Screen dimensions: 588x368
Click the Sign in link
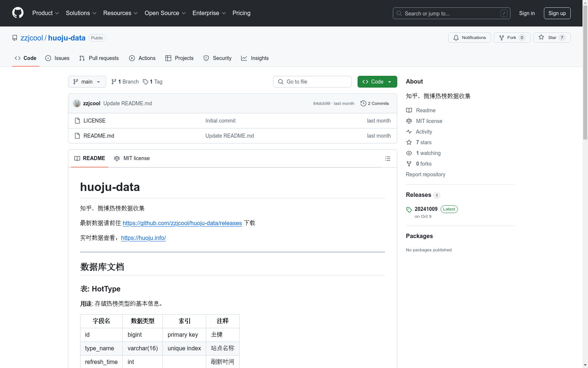click(x=527, y=13)
